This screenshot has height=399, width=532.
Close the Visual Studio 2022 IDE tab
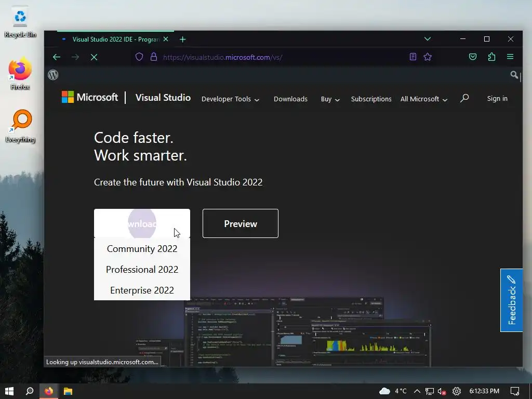166,39
